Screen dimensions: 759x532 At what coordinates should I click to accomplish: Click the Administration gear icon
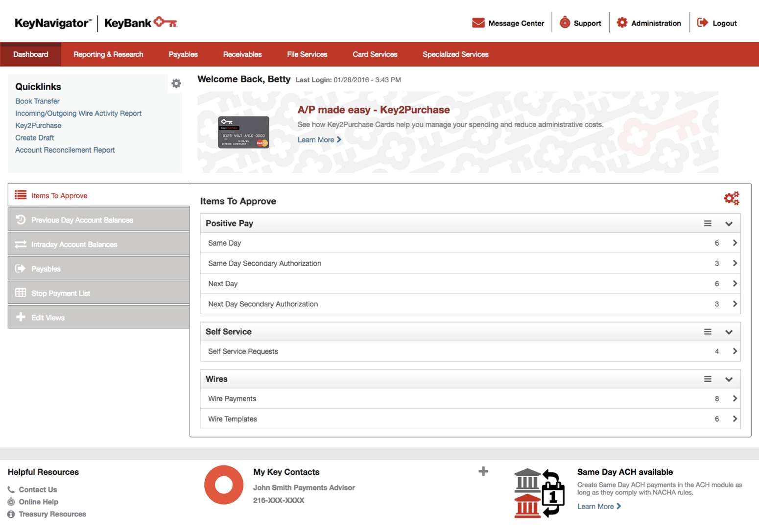(x=622, y=23)
